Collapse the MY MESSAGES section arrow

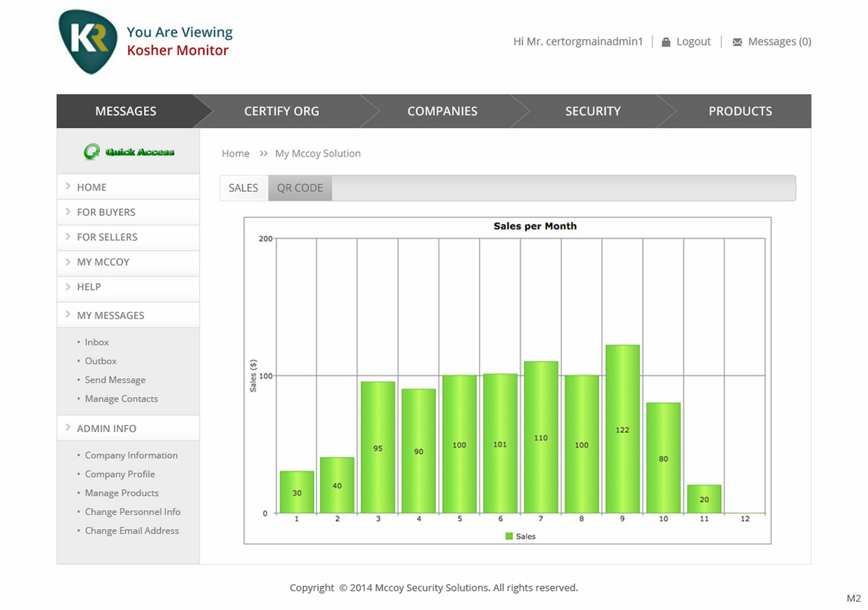click(x=68, y=315)
